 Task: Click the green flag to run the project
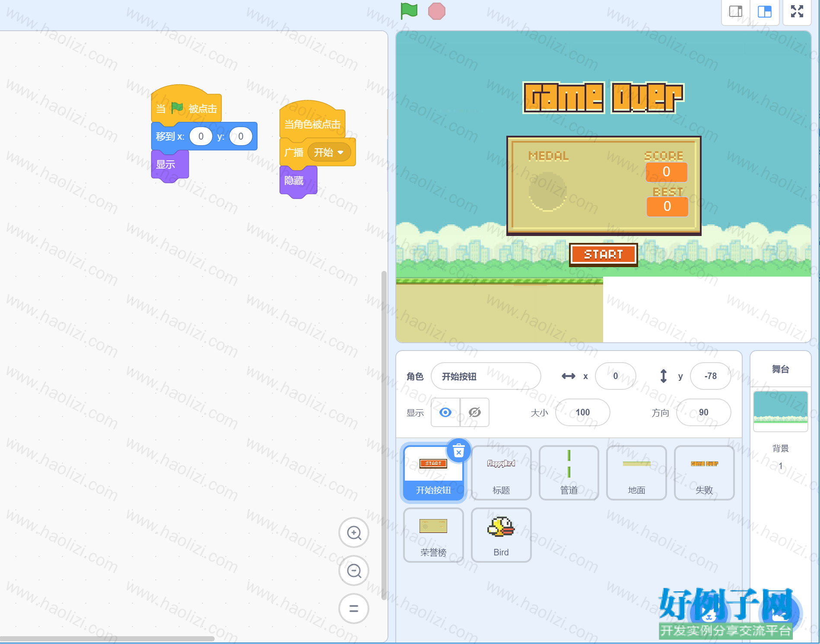(x=409, y=11)
